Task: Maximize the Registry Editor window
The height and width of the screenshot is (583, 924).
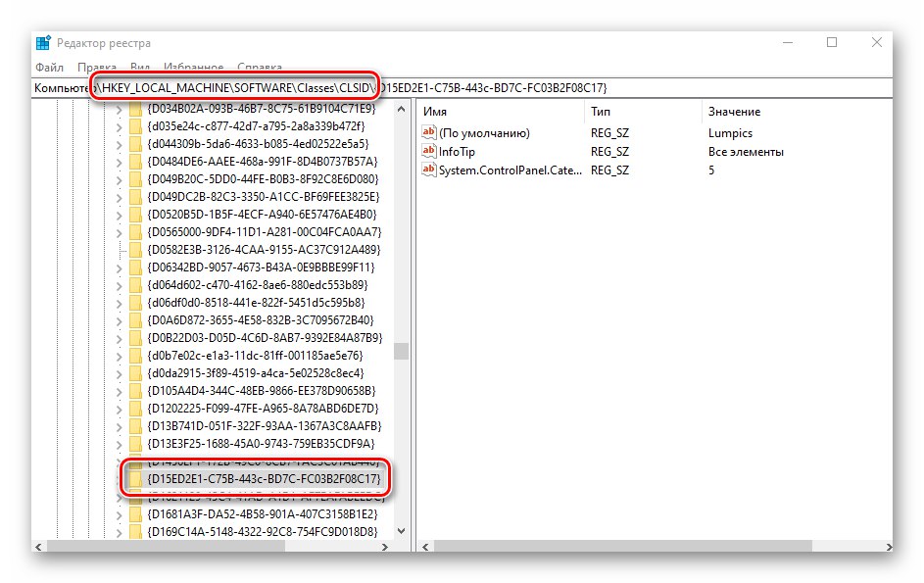Action: (x=832, y=42)
